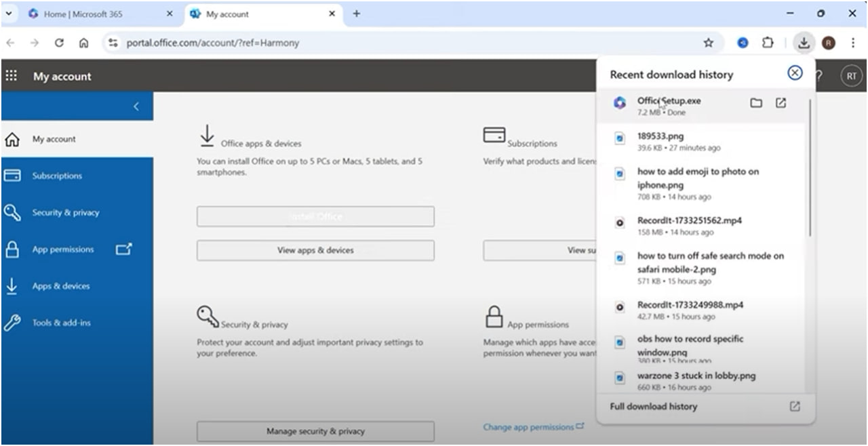The height and width of the screenshot is (446, 868).
Task: Click the Office apps & devices download arrow icon
Action: tap(207, 135)
